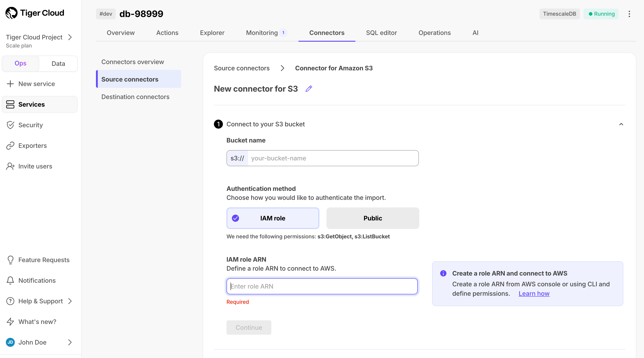Click the Scale plan text
The width and height of the screenshot is (644, 358).
click(x=19, y=46)
